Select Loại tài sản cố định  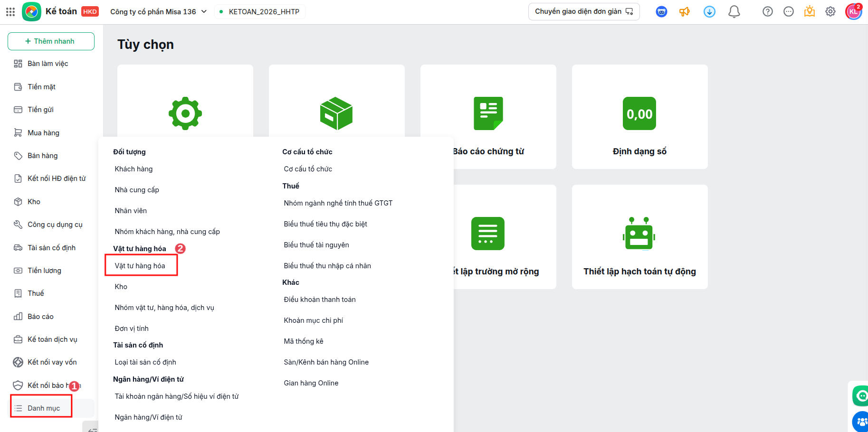click(x=145, y=362)
